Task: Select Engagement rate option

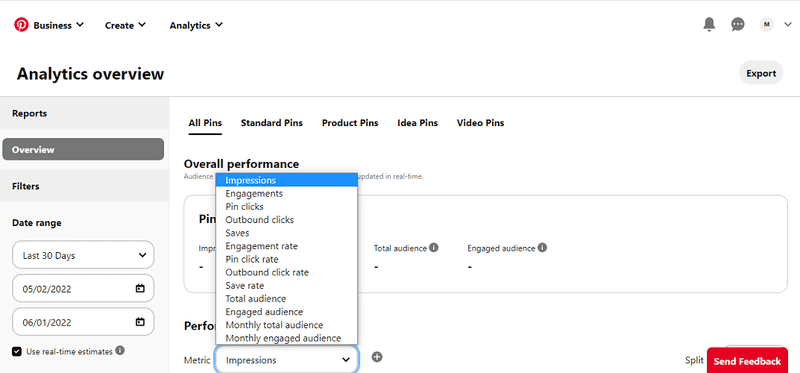Action: pos(286,246)
